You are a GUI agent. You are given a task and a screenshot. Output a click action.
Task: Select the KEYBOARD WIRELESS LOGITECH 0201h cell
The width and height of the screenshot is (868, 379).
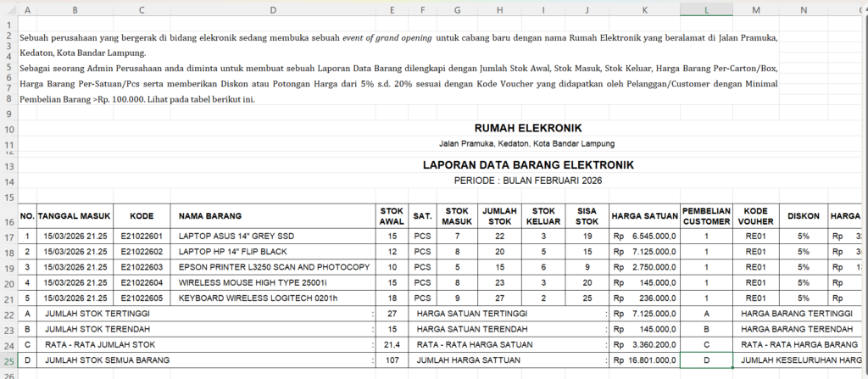pyautogui.click(x=272, y=298)
